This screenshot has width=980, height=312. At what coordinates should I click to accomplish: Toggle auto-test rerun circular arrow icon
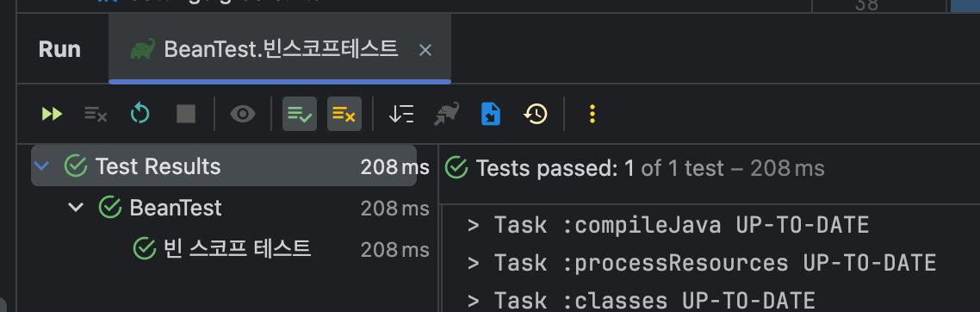tap(140, 114)
